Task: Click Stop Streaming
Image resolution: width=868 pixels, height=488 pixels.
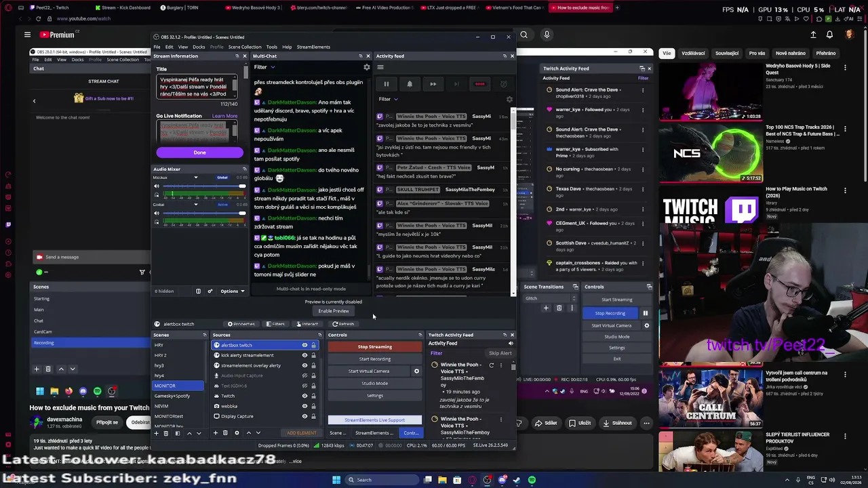Action: 375,347
